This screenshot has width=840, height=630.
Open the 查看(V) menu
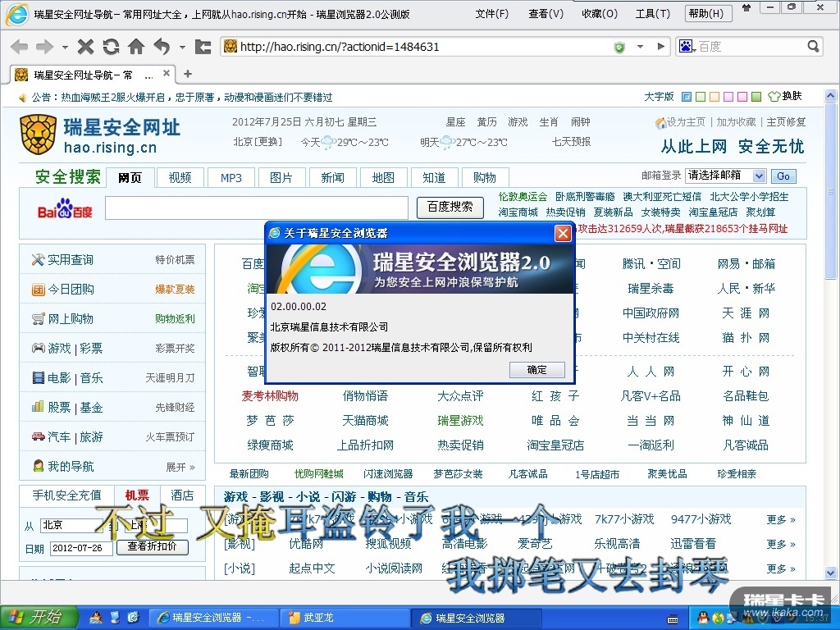coord(546,14)
